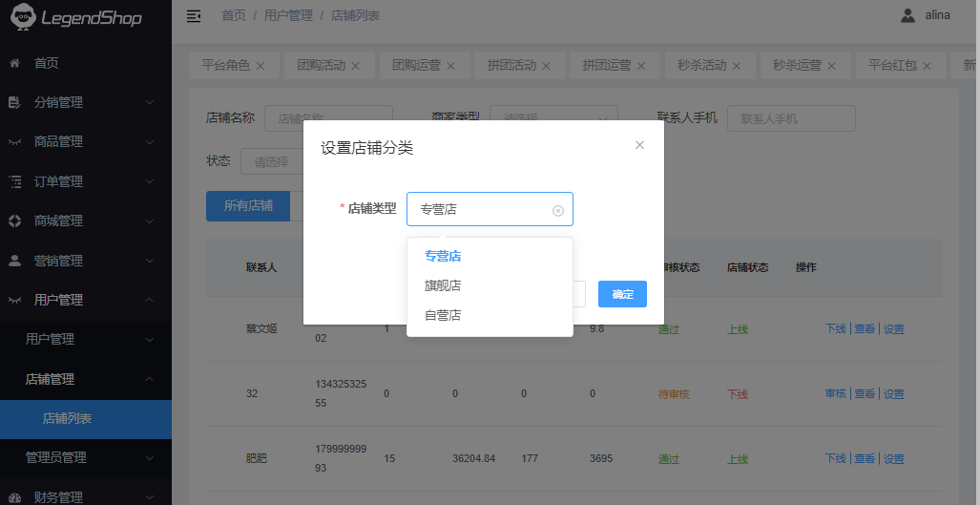Screen dimensions: 980x505
Task: Click the alina user avatar icon
Action: click(x=907, y=15)
